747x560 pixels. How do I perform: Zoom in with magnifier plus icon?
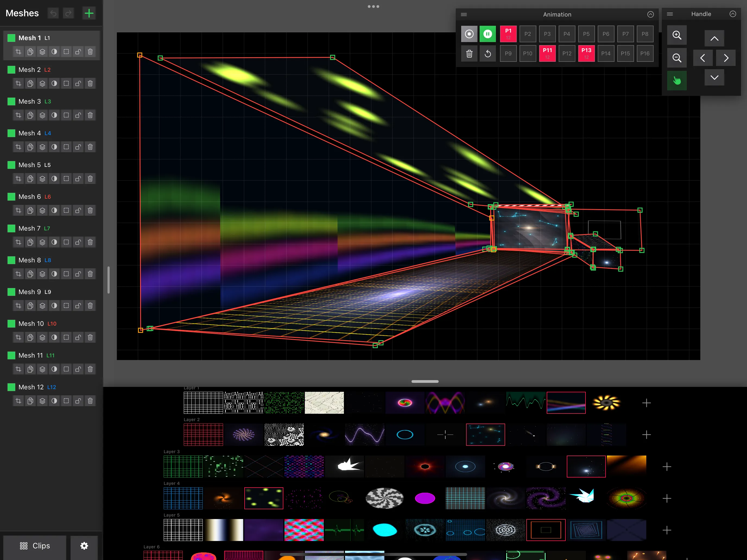pyautogui.click(x=677, y=35)
